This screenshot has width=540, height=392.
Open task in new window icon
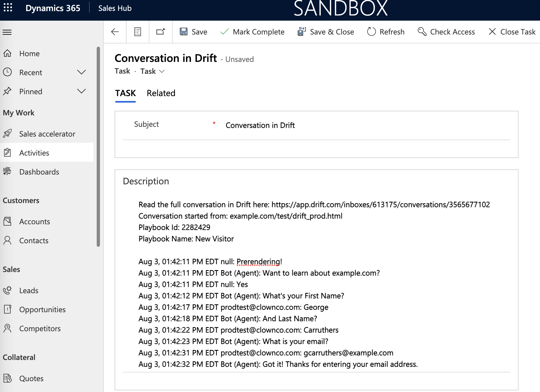161,32
